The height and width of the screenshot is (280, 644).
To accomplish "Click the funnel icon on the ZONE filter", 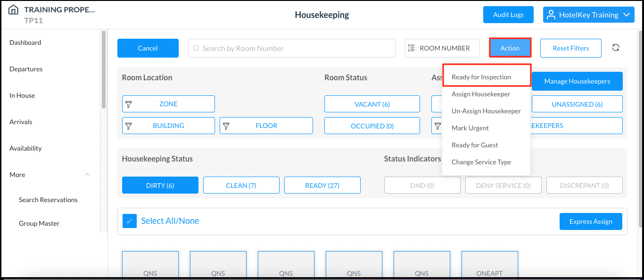I will (x=129, y=103).
